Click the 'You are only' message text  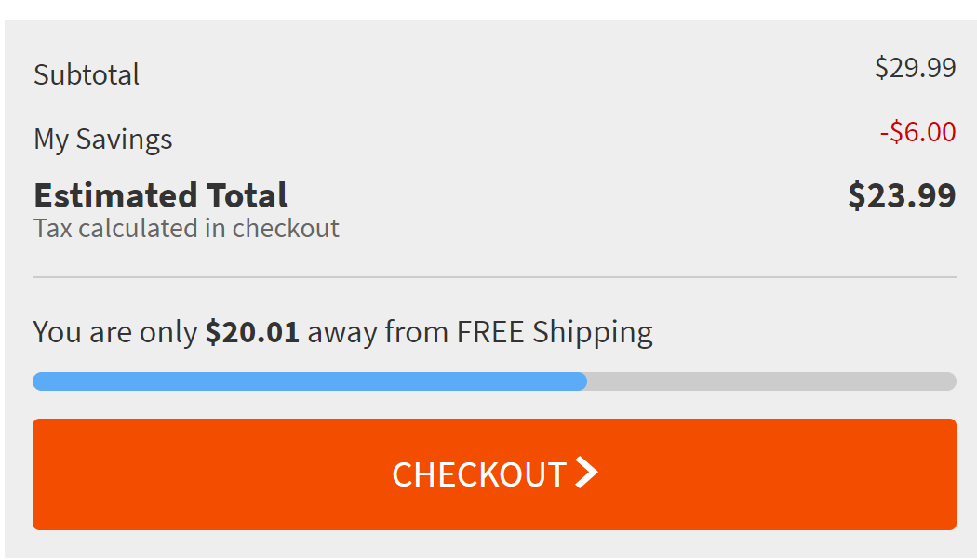coord(115,332)
